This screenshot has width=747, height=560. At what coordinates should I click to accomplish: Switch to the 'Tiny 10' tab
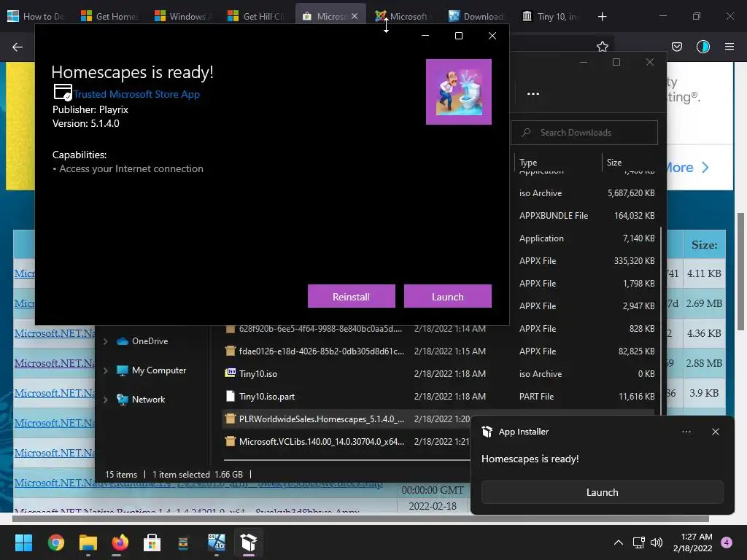coord(551,17)
